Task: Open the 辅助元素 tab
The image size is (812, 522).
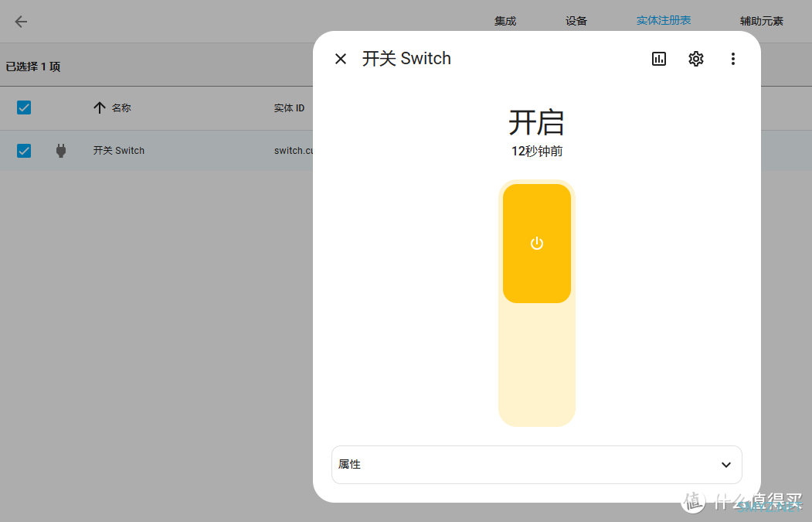Action: 761,21
